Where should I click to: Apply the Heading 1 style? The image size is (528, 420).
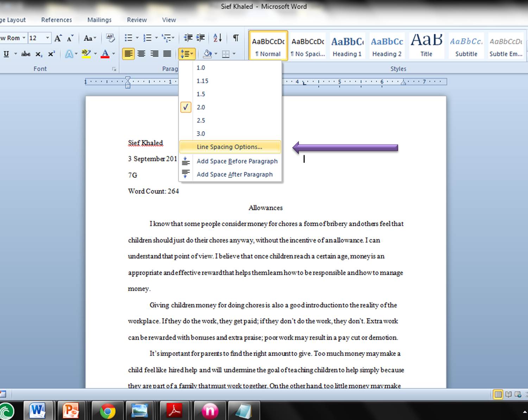pyautogui.click(x=347, y=45)
